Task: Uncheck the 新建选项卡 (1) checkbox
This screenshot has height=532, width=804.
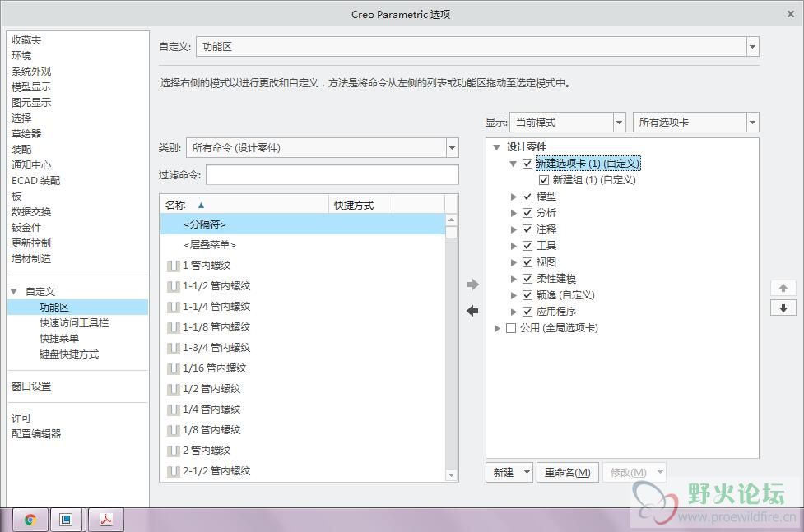Action: pos(527,164)
